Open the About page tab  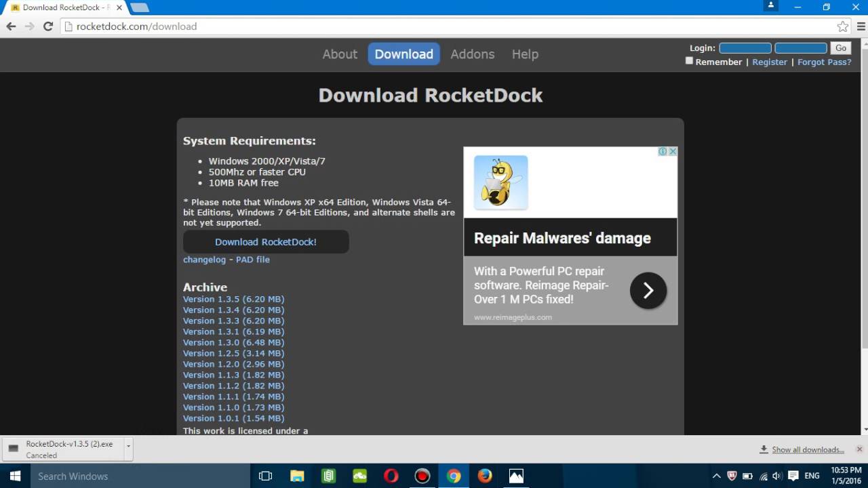point(340,54)
